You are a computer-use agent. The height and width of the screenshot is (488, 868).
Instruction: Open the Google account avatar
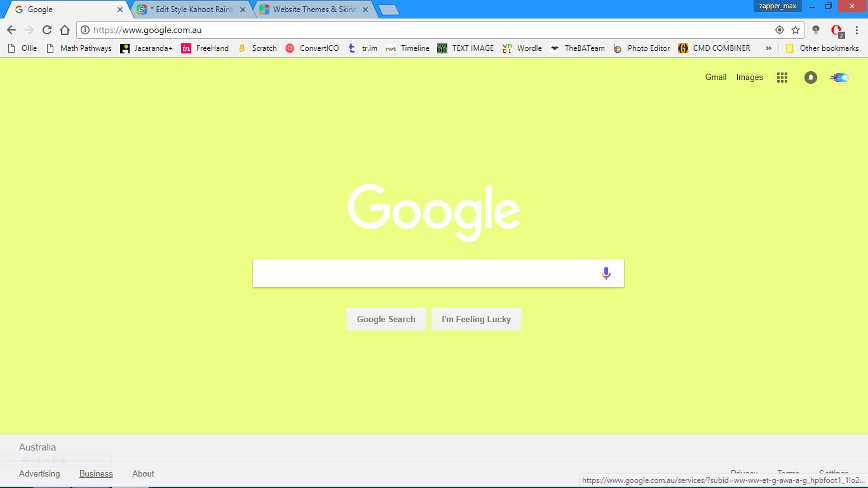pyautogui.click(x=839, y=78)
